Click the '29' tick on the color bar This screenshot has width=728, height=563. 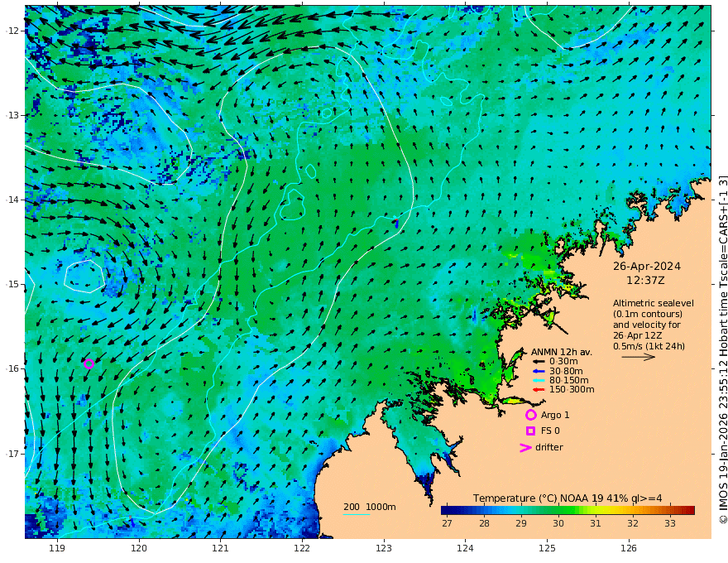tap(521, 523)
